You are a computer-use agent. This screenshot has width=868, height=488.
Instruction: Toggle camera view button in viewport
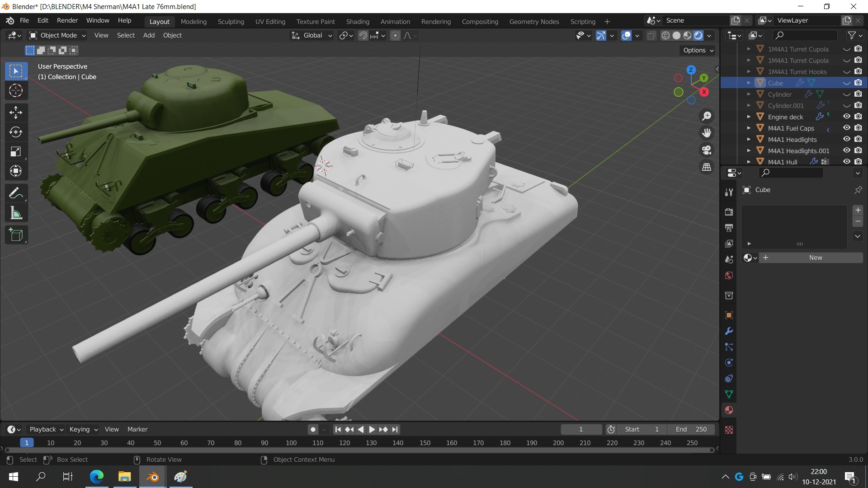pos(707,150)
